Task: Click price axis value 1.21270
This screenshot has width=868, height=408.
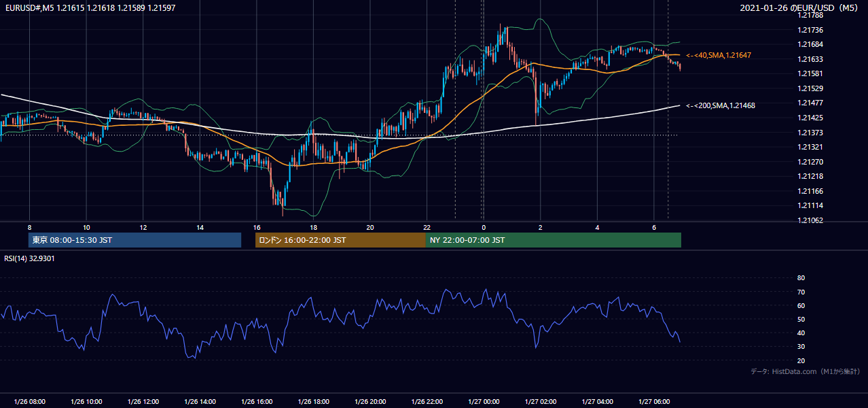Action: [x=811, y=162]
